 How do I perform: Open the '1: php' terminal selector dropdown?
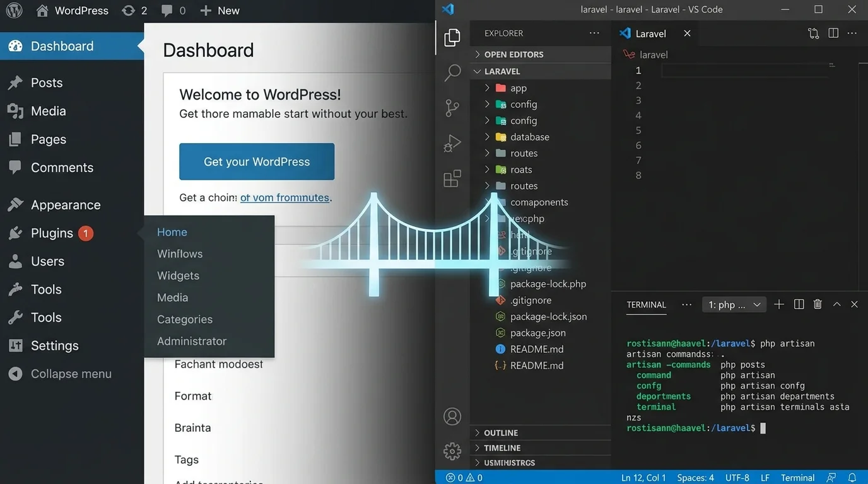coord(734,305)
